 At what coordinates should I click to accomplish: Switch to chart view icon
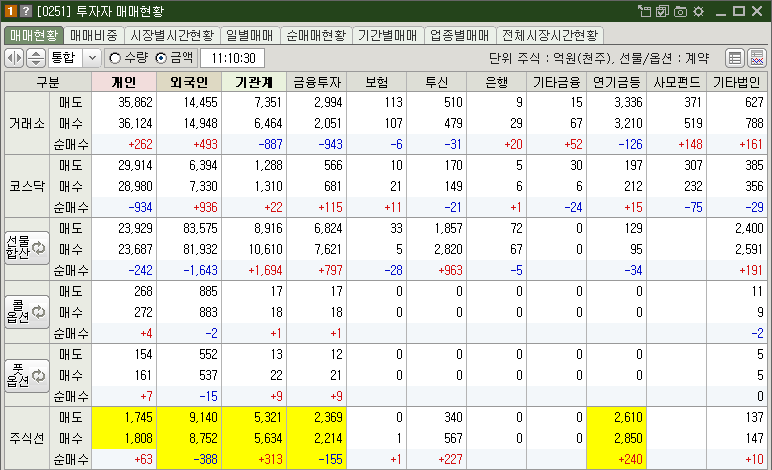click(757, 58)
